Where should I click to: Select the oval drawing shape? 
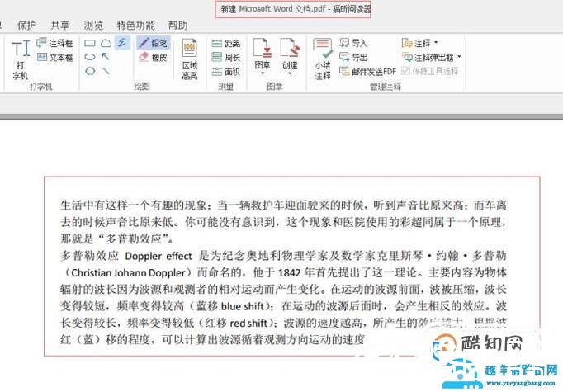tap(90, 57)
